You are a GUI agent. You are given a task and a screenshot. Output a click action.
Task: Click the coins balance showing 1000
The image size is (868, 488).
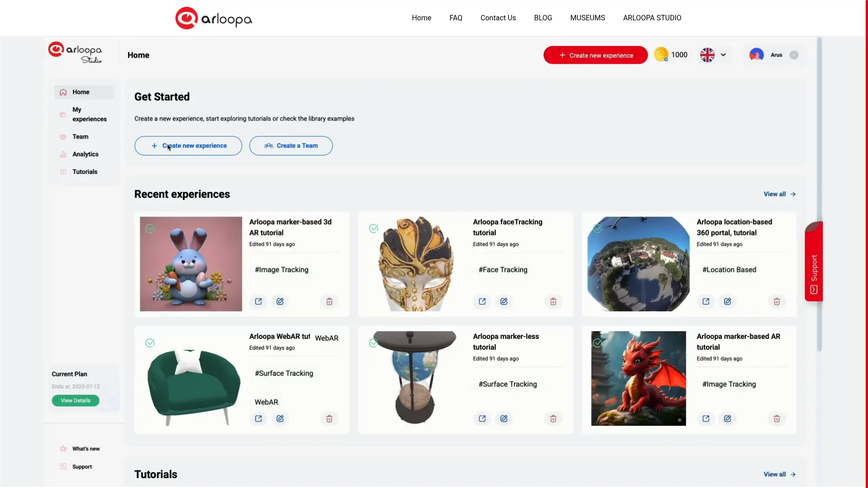671,55
